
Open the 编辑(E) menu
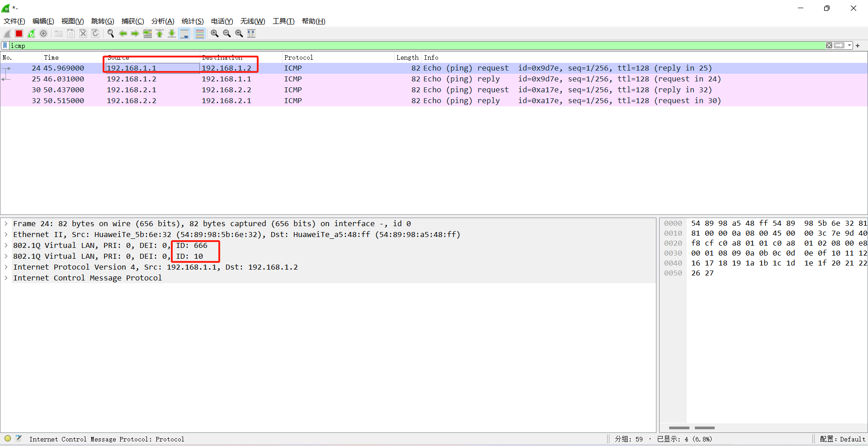(x=43, y=21)
